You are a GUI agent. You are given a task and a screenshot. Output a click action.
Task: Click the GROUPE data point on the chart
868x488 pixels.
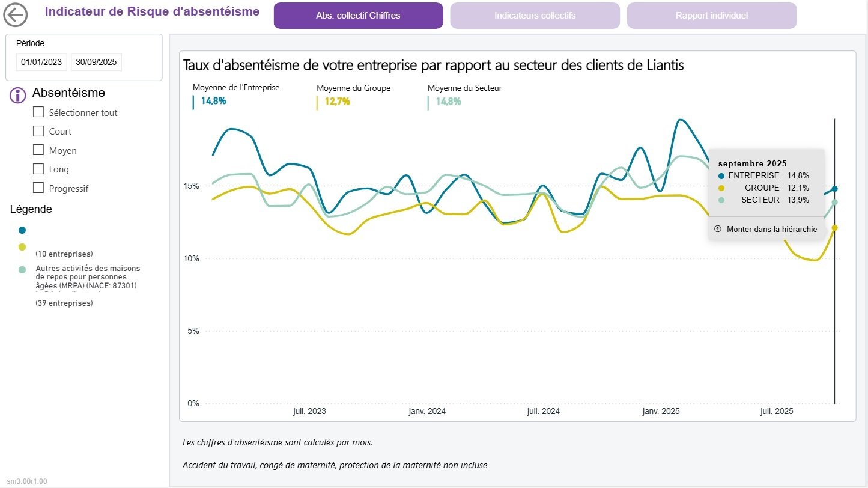(x=834, y=228)
